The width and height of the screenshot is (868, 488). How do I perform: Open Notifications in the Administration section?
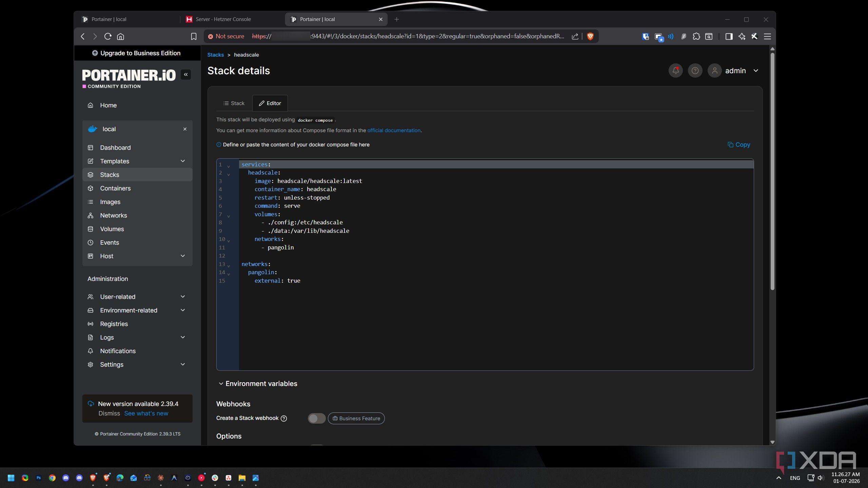click(x=137, y=351)
